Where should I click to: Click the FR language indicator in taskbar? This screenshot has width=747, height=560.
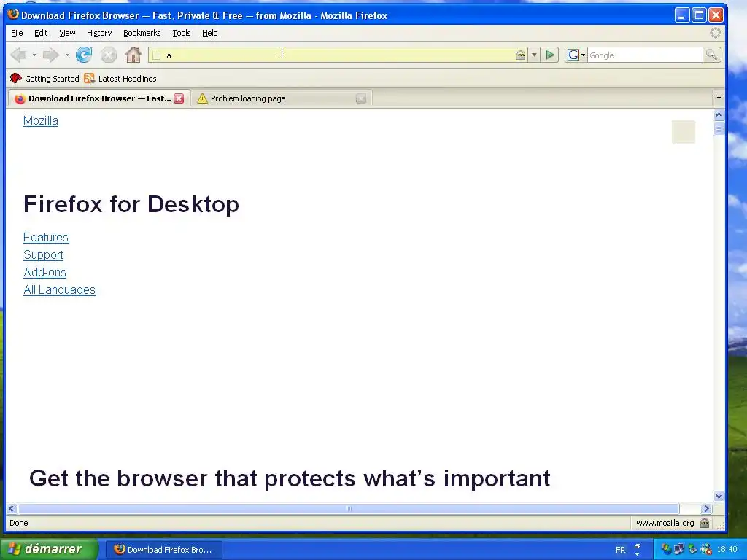pyautogui.click(x=620, y=550)
